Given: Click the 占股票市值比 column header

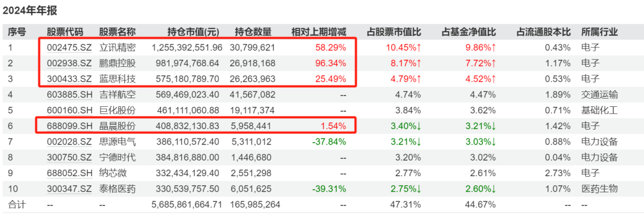Looking at the screenshot, I should (394, 32).
